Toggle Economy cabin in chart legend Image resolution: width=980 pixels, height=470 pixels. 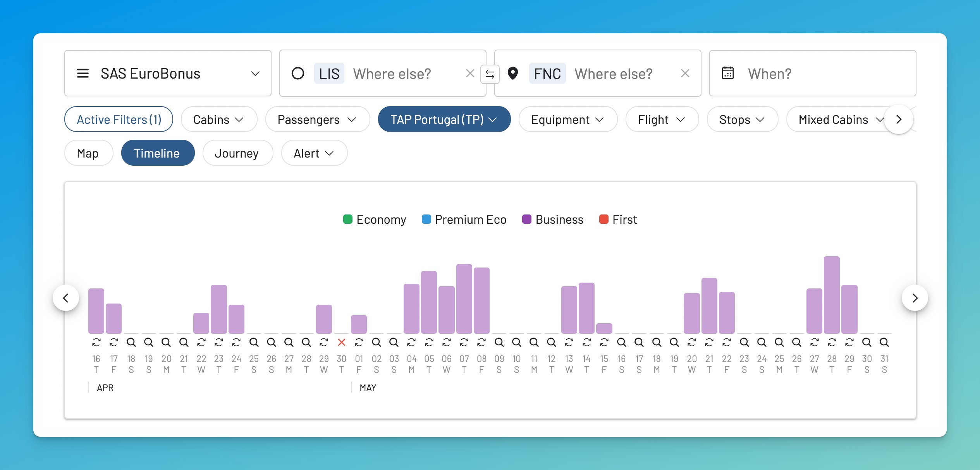375,220
